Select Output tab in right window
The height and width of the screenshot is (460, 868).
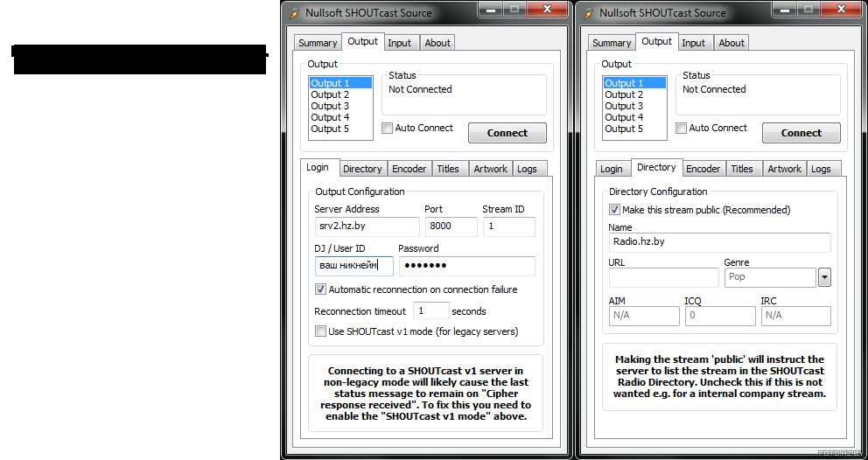click(656, 41)
